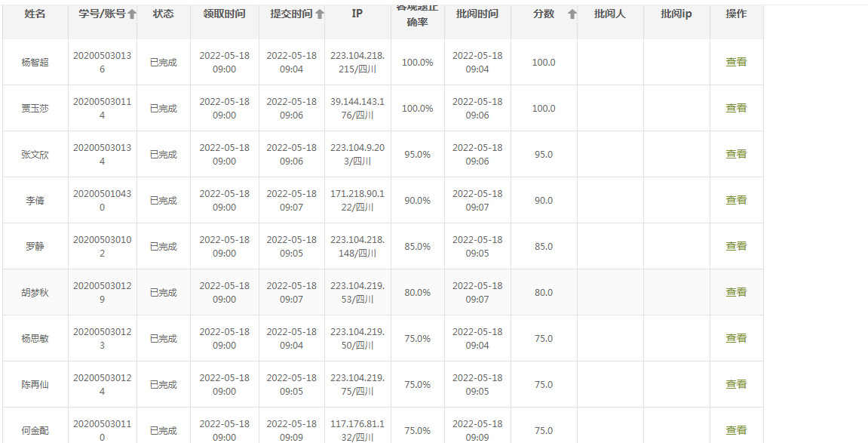Click 查看 in 张文欣's row
This screenshot has height=443, width=868.
tap(736, 154)
